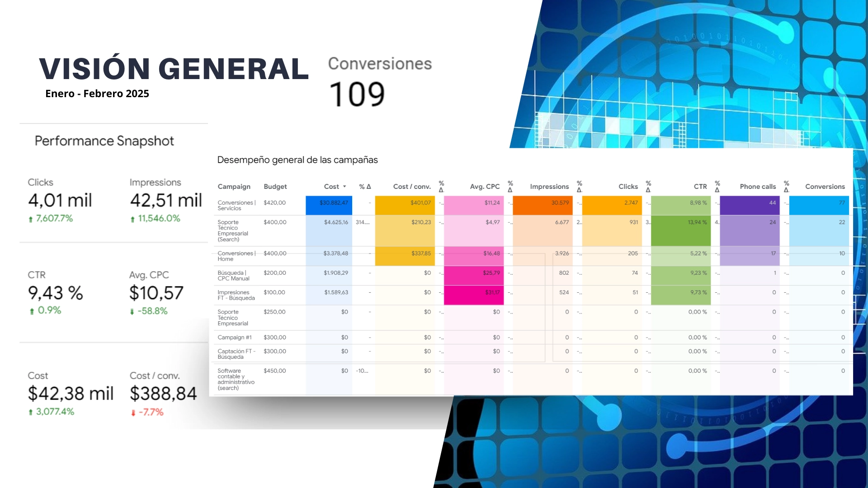Click the Impressions column header in table
The image size is (868, 488).
coord(549,187)
